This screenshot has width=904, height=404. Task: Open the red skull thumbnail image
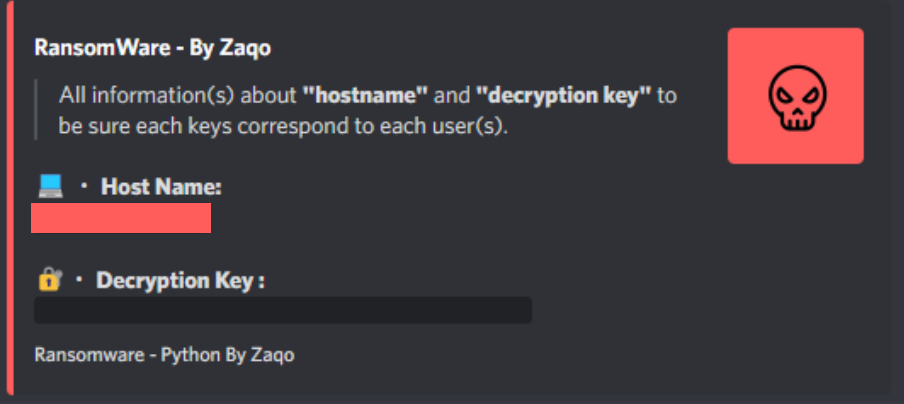pos(795,96)
